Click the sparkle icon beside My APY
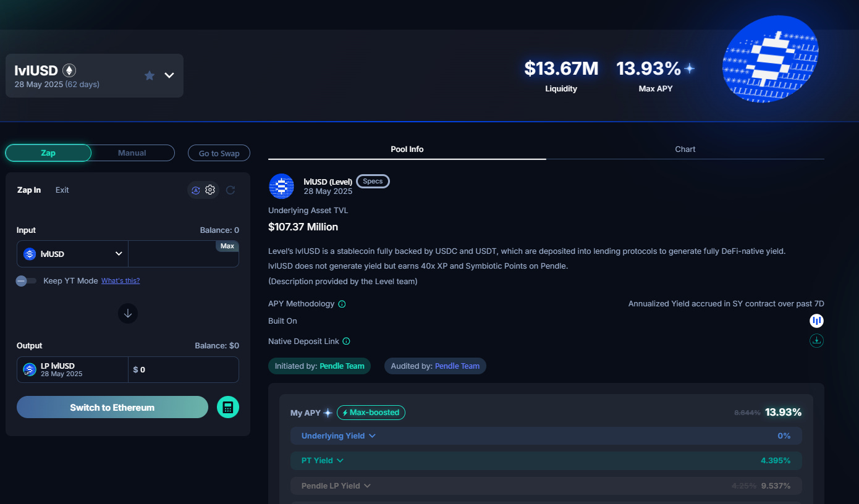Screen dimensions: 859x504 point(328,413)
